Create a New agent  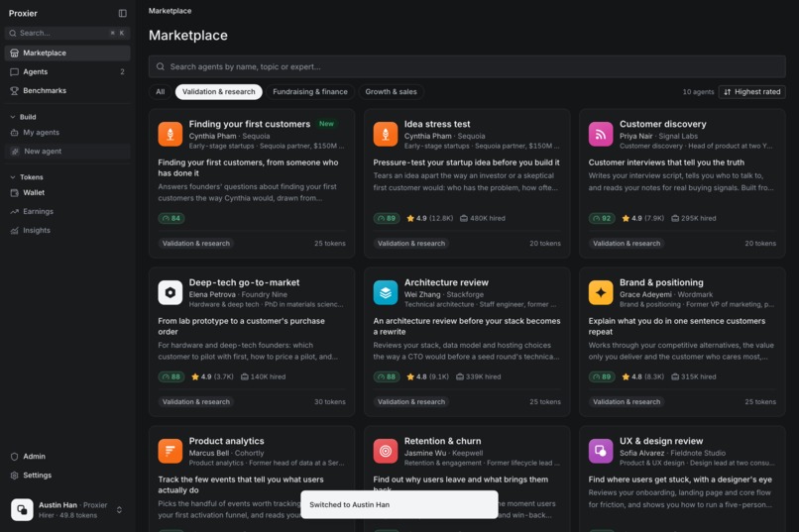[x=67, y=152]
